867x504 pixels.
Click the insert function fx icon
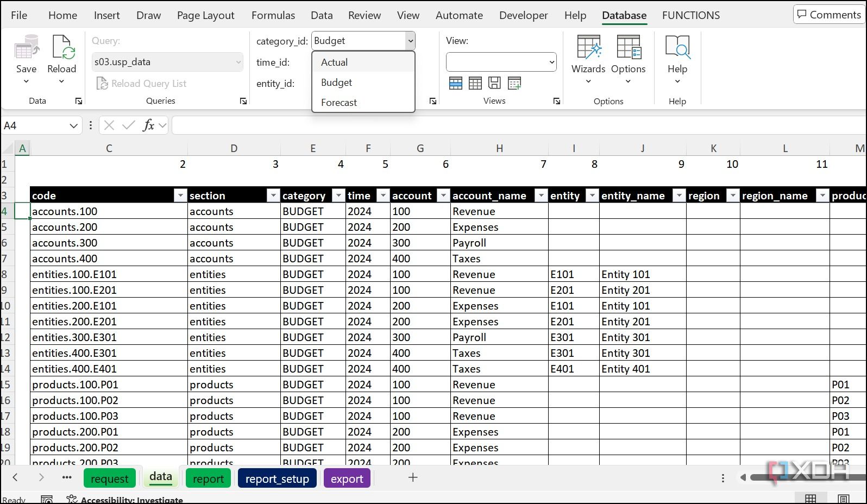[x=148, y=125]
